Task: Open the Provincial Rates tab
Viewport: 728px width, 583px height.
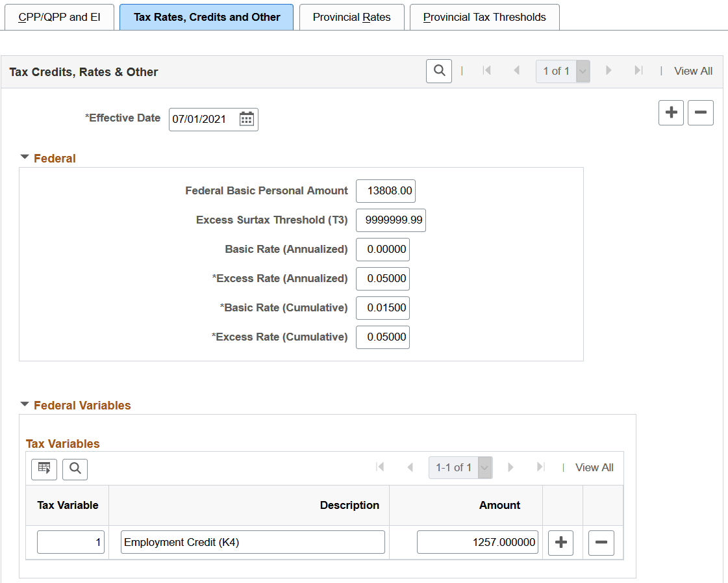Action: pos(351,17)
